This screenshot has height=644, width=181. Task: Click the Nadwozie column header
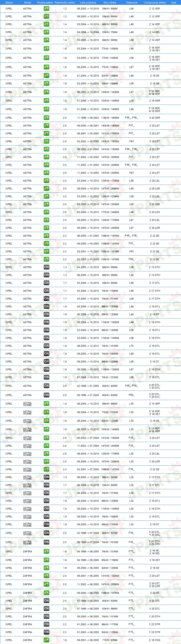(x=132, y=3)
